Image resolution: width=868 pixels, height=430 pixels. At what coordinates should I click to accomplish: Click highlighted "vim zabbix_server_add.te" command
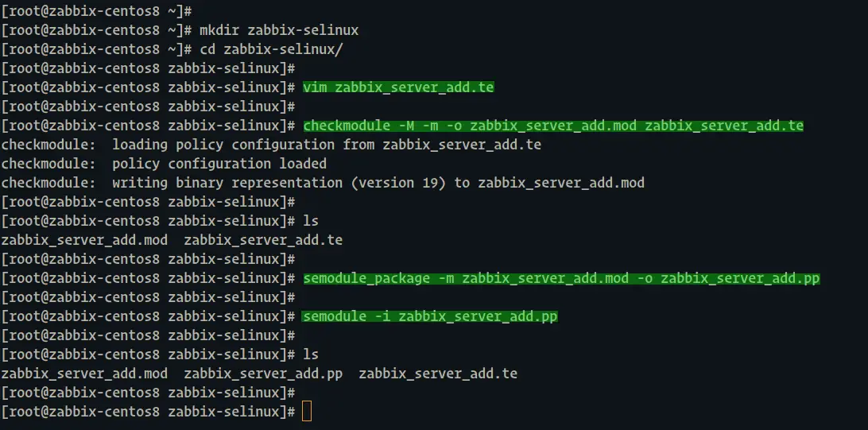398,87
